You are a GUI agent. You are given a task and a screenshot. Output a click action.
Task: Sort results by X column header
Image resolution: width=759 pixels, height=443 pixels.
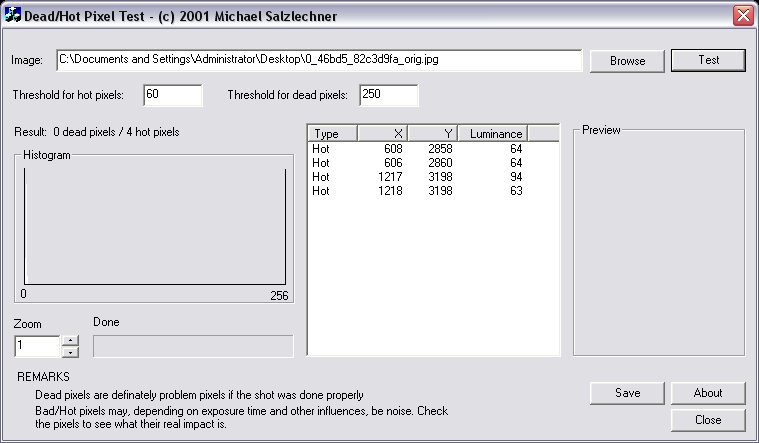click(382, 133)
